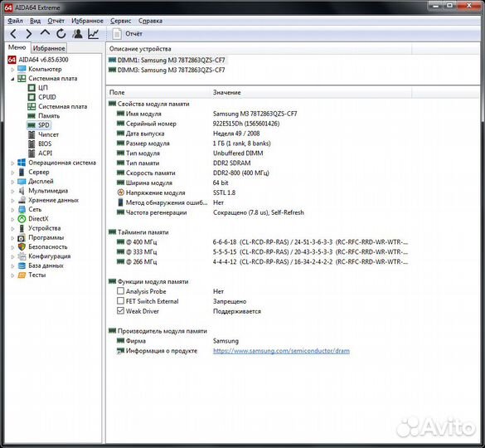Screen dimensions: 485x448
Task: Click the Компьютер monitor icon
Action: pyautogui.click(x=22, y=69)
